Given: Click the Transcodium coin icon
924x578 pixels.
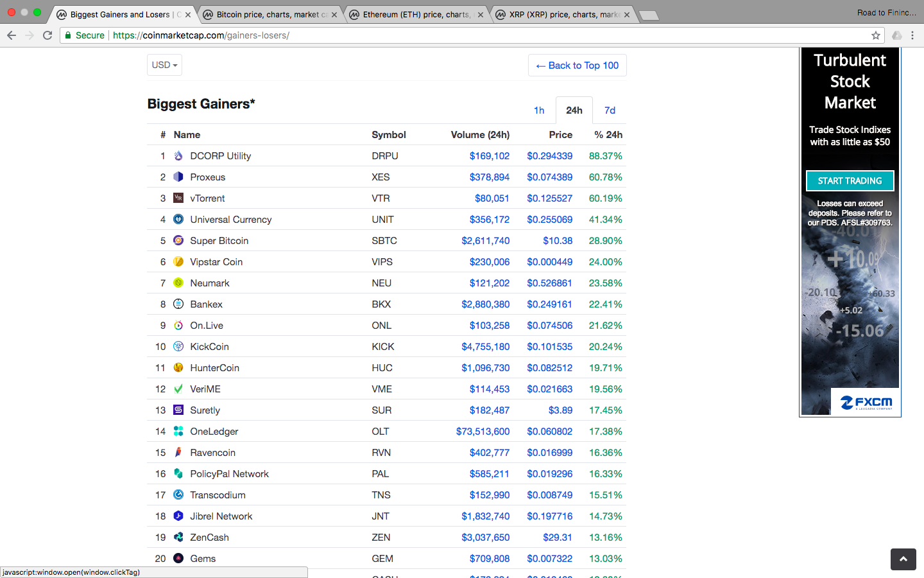Looking at the screenshot, I should [x=178, y=495].
